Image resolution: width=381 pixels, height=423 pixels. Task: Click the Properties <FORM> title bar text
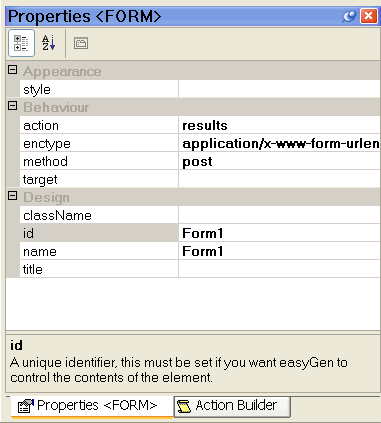click(85, 16)
